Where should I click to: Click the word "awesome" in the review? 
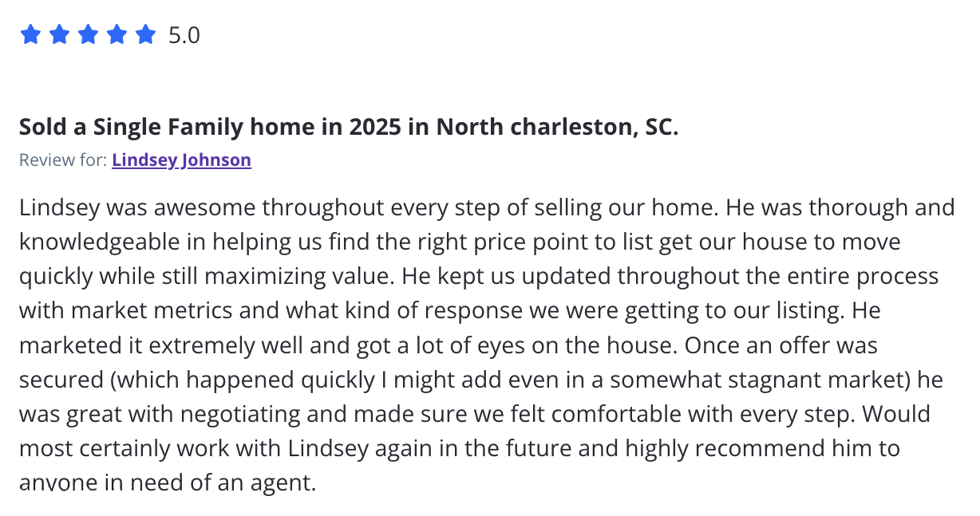[x=203, y=208]
